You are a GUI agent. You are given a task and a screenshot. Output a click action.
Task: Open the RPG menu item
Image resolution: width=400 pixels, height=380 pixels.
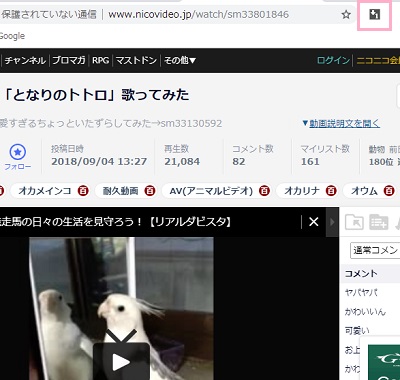[x=101, y=60]
